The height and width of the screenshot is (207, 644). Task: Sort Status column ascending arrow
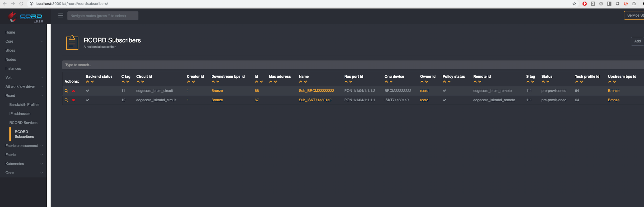point(543,82)
